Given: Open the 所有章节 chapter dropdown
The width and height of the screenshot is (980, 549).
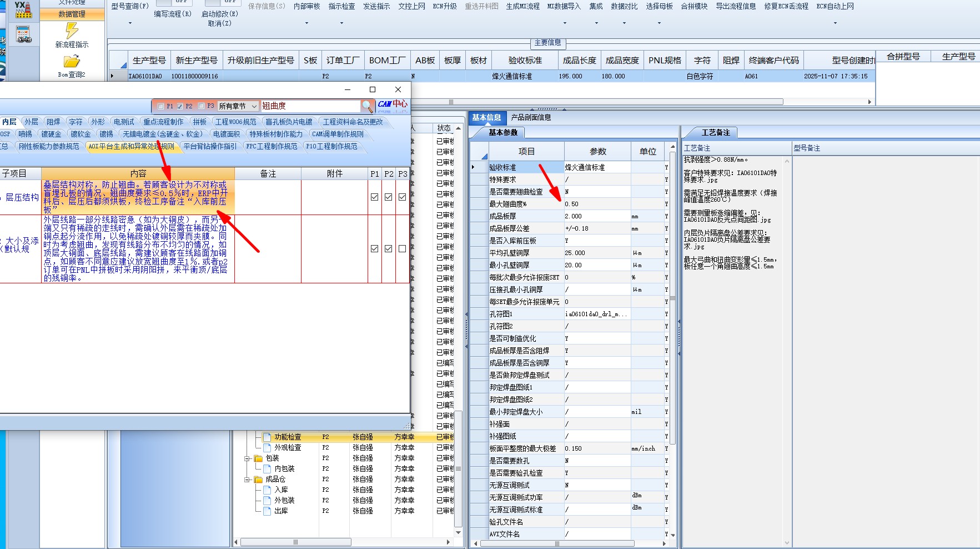Looking at the screenshot, I should point(238,106).
